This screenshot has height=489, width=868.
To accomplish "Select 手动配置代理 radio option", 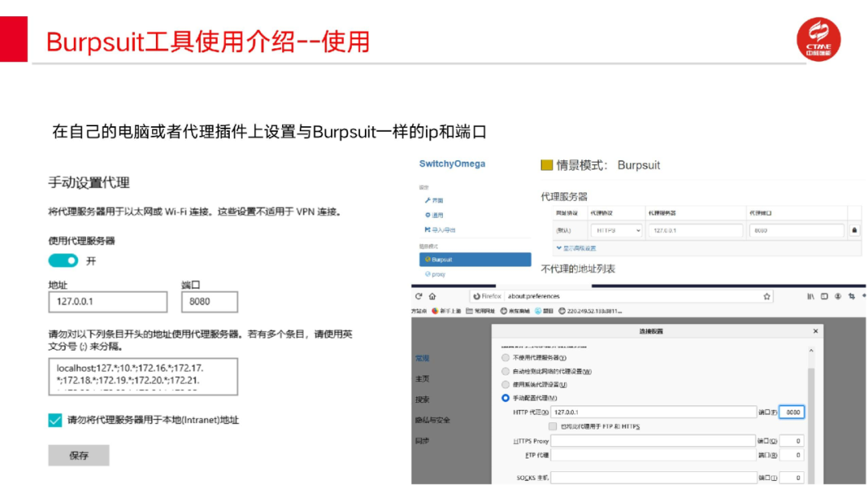I will pyautogui.click(x=505, y=397).
